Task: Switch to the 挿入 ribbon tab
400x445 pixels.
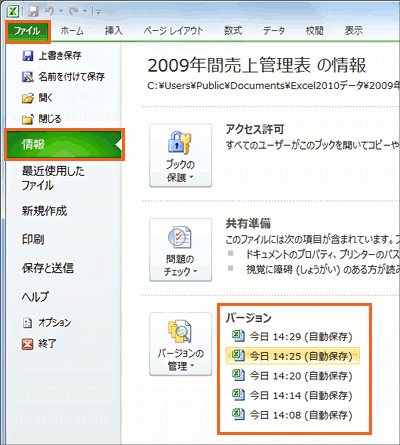Action: tap(114, 31)
